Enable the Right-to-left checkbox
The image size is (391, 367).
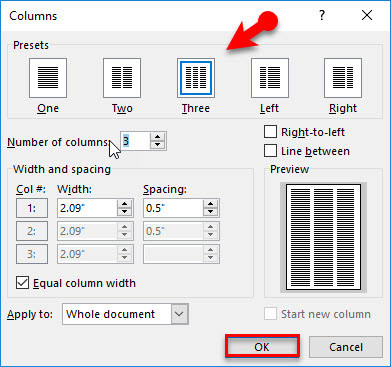[x=270, y=132]
